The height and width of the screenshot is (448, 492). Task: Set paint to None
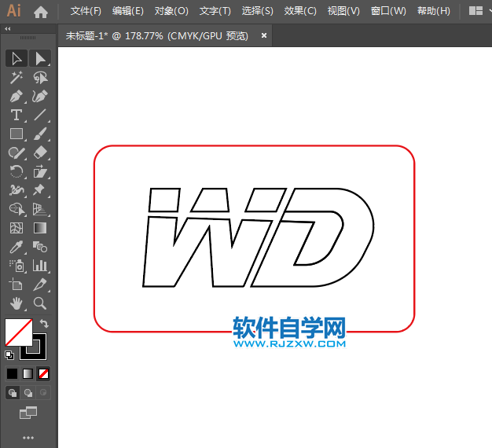tap(44, 373)
